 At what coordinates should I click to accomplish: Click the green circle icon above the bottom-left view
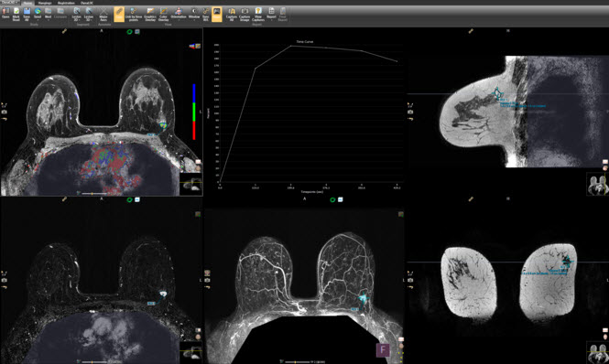(130, 199)
